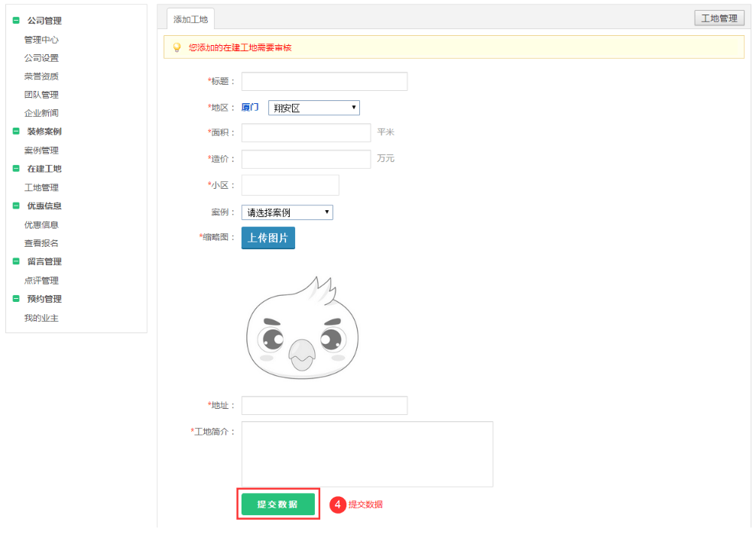Image resolution: width=756 pixels, height=535 pixels.
Task: Open 公司设置 in the sidebar
Action: pos(41,58)
